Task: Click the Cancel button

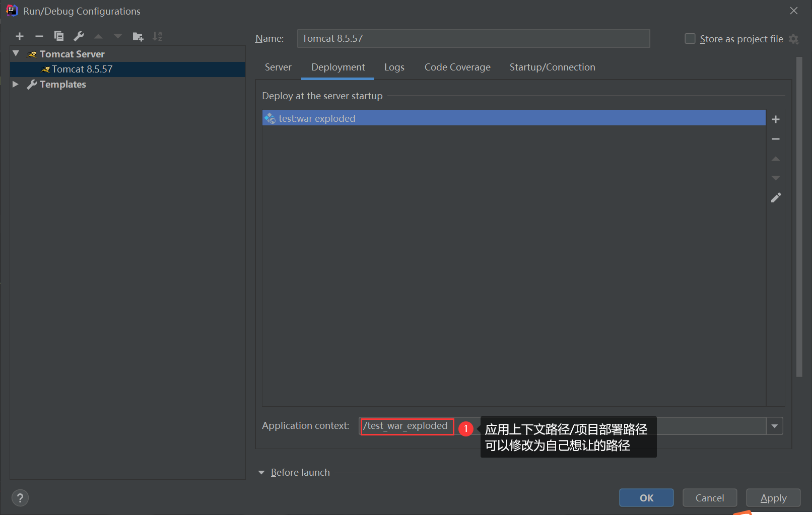Action: [710, 498]
